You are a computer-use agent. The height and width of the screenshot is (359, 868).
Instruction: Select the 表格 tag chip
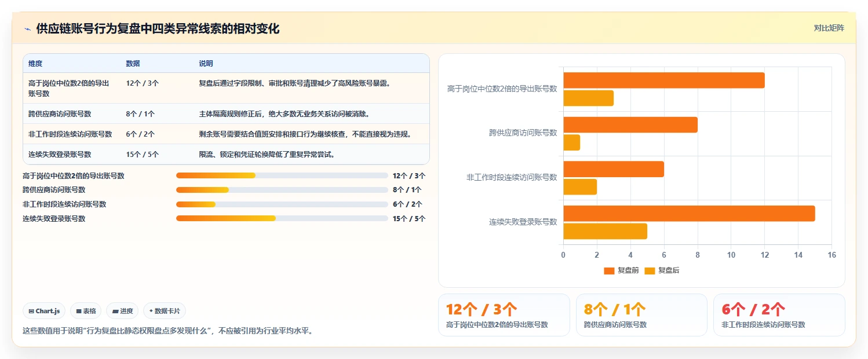click(86, 311)
